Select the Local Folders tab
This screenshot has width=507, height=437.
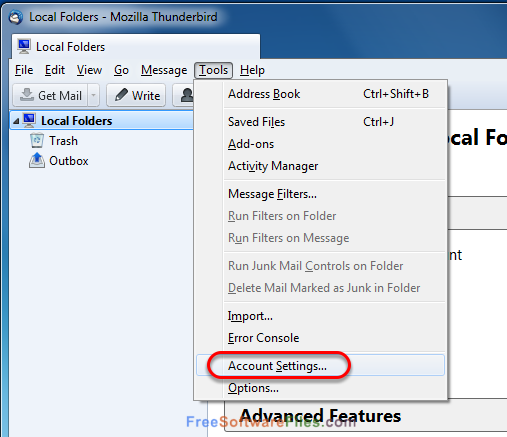point(136,47)
